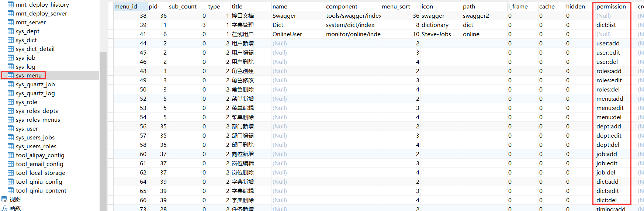Open the 视图 node label
The width and height of the screenshot is (644, 211).
(15, 200)
